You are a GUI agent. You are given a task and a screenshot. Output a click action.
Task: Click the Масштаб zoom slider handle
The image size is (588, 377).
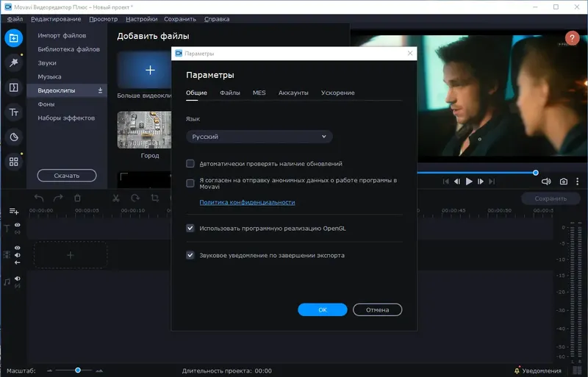[78, 370]
